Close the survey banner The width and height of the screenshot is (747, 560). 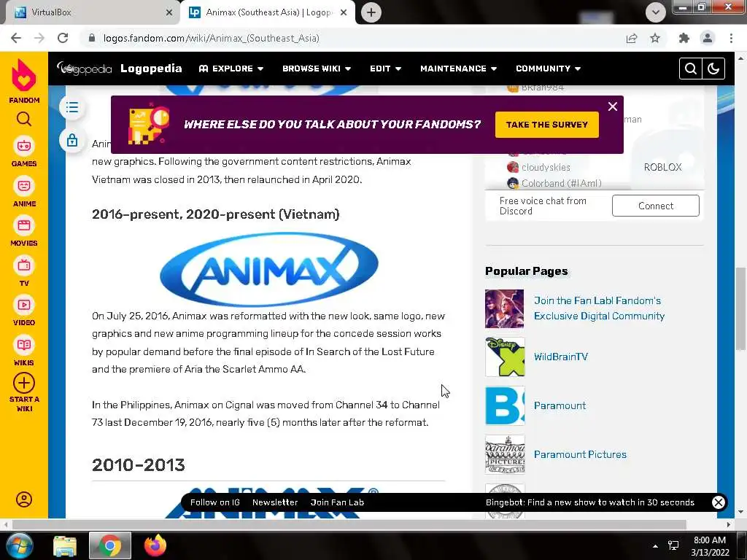click(x=613, y=106)
